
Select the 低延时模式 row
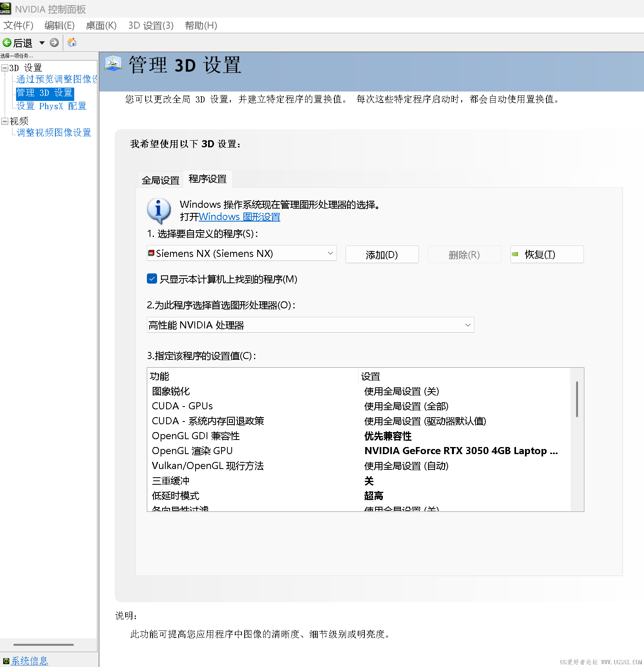[359, 496]
